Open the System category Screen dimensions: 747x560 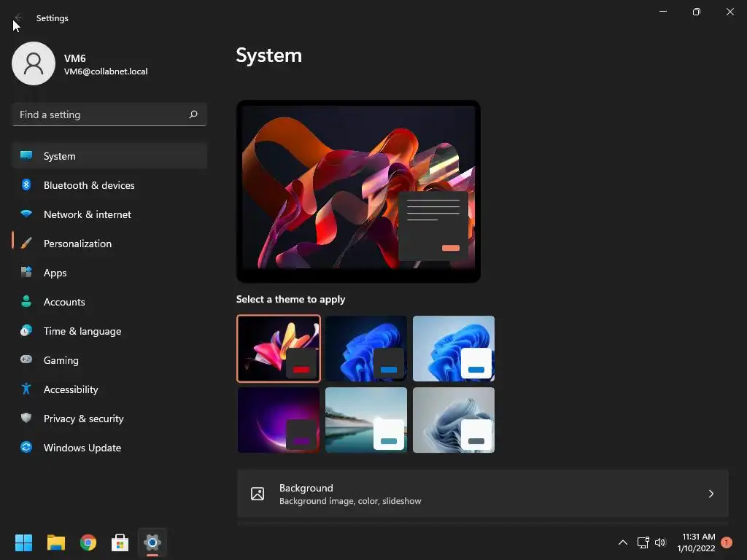click(x=109, y=156)
